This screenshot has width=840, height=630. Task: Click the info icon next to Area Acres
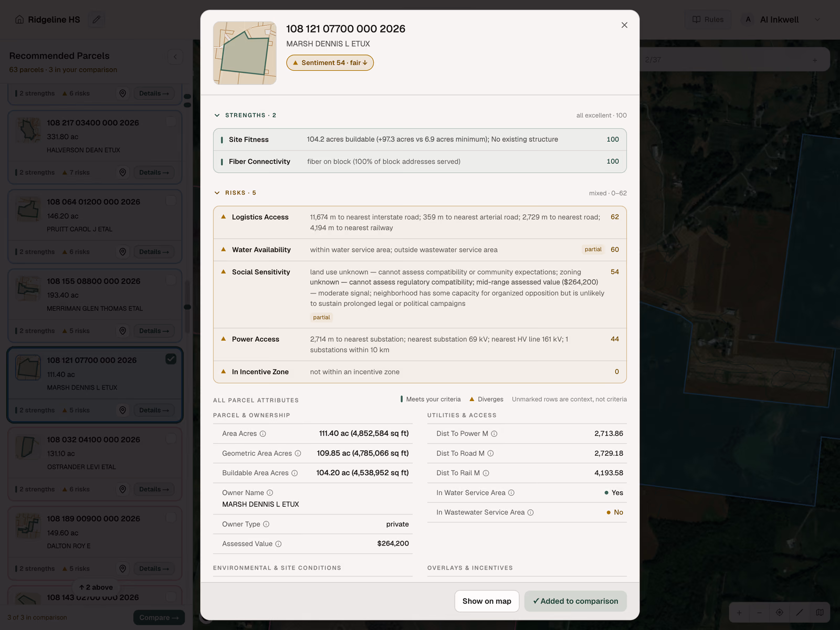tap(263, 434)
